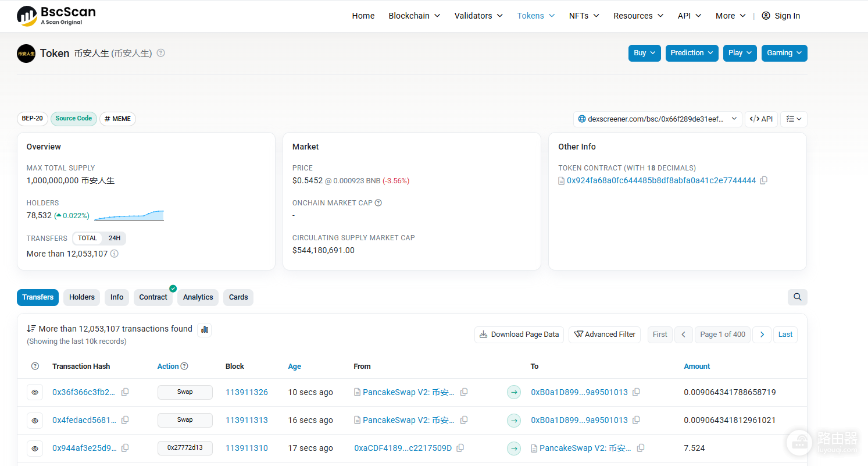Open the Gaming dropdown
This screenshot has height=466, width=868.
784,53
